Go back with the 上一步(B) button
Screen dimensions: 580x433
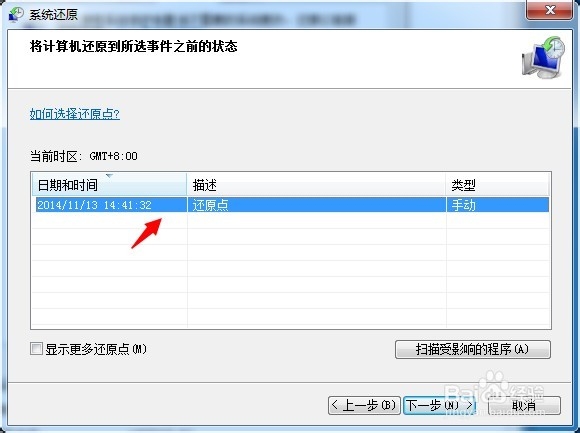(x=364, y=405)
